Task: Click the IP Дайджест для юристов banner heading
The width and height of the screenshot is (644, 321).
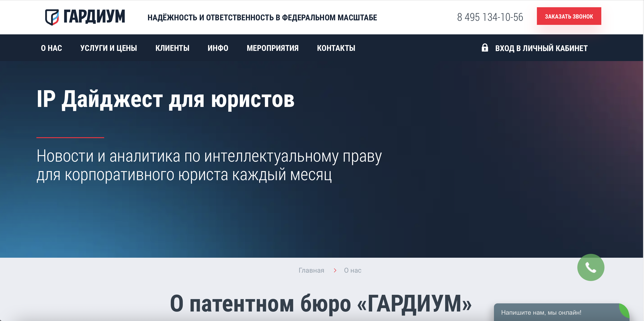Action: [x=165, y=99]
